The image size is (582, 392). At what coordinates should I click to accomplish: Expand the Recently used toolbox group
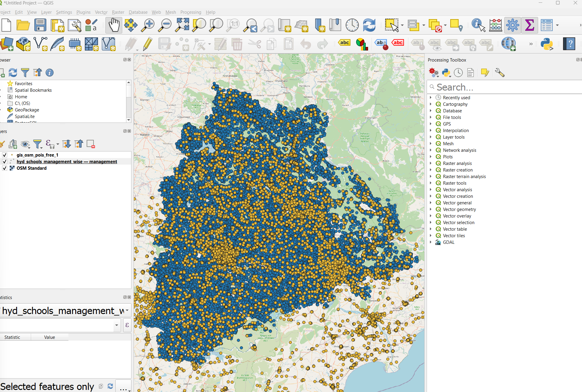431,98
